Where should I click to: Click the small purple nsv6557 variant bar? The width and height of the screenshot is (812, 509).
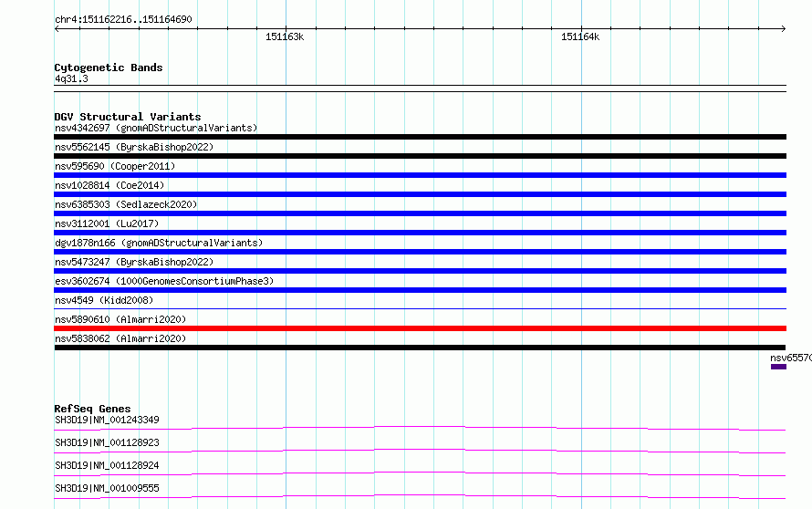778,367
